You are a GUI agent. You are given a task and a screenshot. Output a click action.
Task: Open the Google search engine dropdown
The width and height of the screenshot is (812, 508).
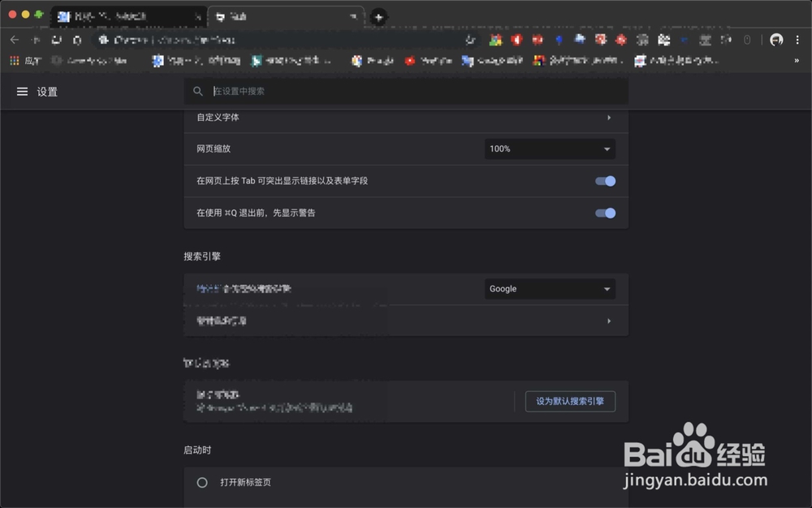pos(550,289)
